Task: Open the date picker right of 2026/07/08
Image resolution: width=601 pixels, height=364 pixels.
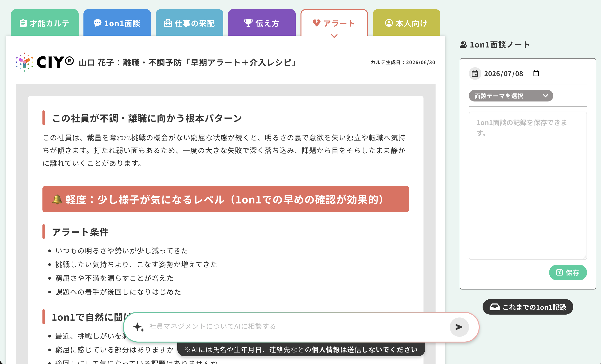Action: (536, 73)
